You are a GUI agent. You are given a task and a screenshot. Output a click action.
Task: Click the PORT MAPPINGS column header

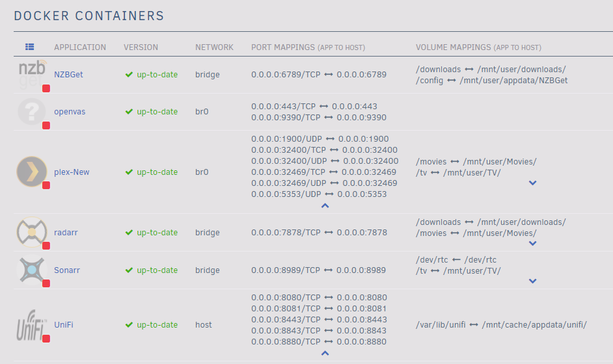(308, 47)
